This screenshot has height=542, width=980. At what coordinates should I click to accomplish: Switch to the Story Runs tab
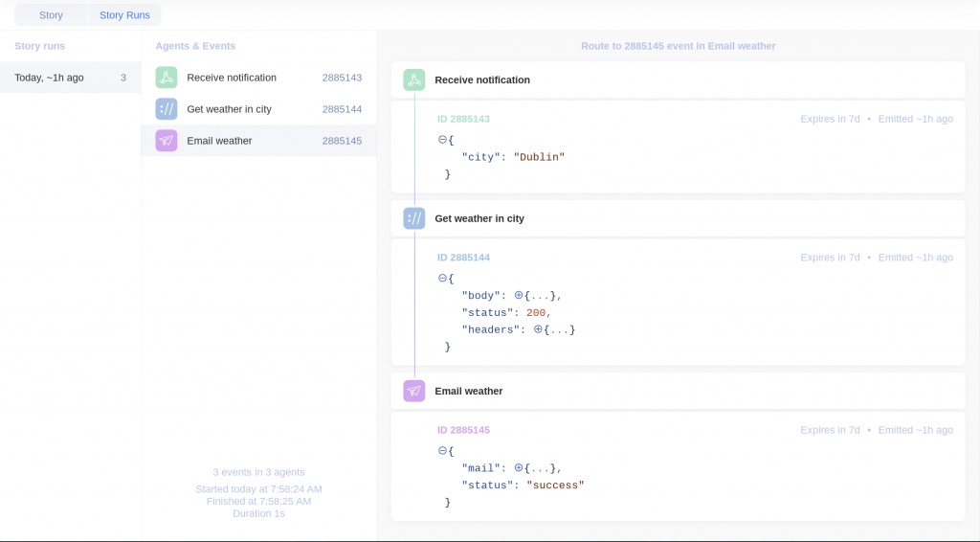tap(124, 15)
